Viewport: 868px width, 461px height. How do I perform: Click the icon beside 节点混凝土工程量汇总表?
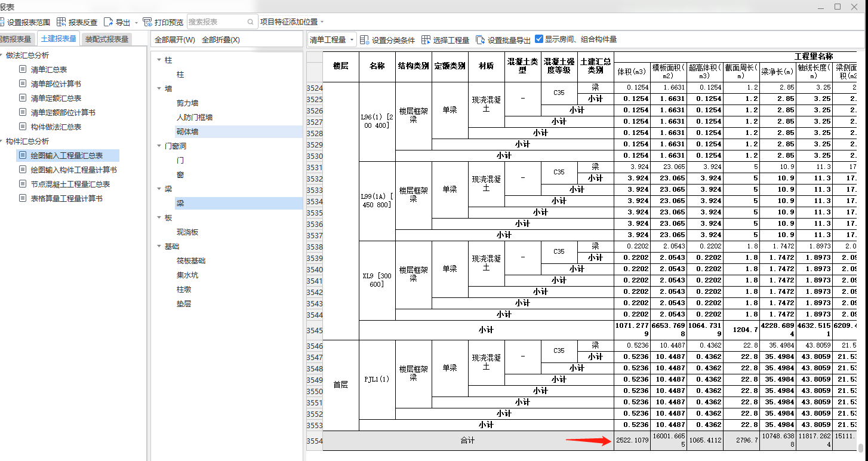click(23, 184)
